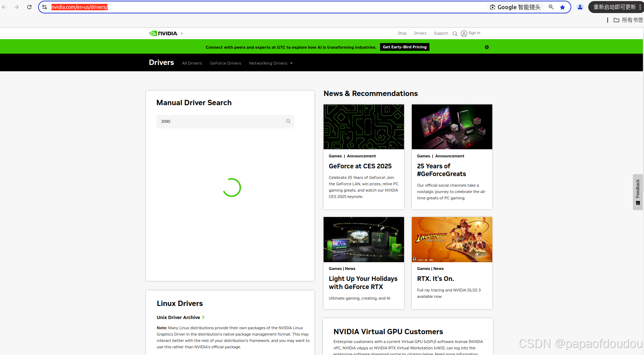Click the green arrow beside Unix Driver Archive

[203, 317]
